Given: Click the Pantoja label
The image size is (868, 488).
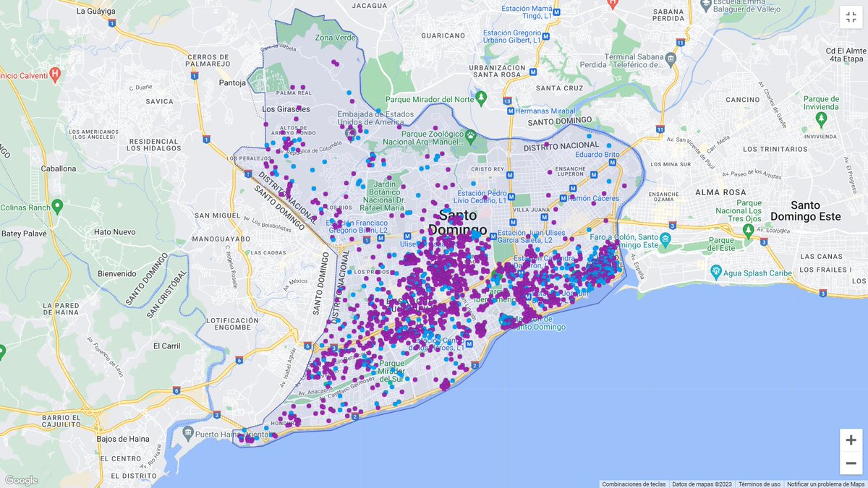Looking at the screenshot, I should tap(233, 83).
